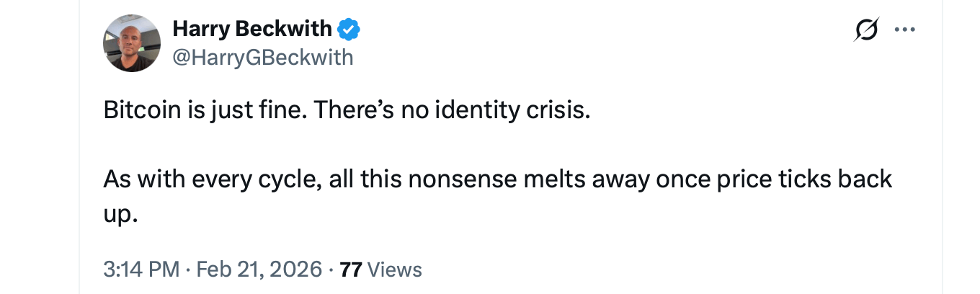Screen dimensions: 980x294
Task: Click the 3:14 PM timestamp
Action: (141, 269)
